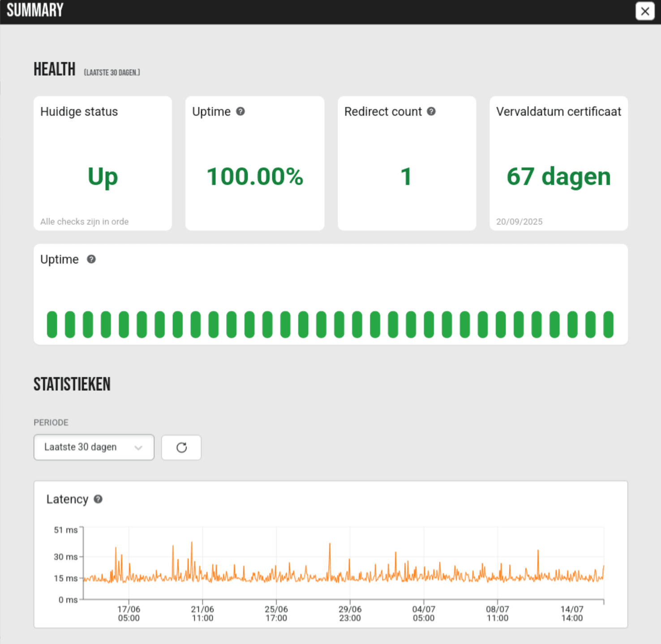Open the help icon of the Uptime bar panel
Image resolution: width=661 pixels, height=644 pixels.
tap(91, 259)
